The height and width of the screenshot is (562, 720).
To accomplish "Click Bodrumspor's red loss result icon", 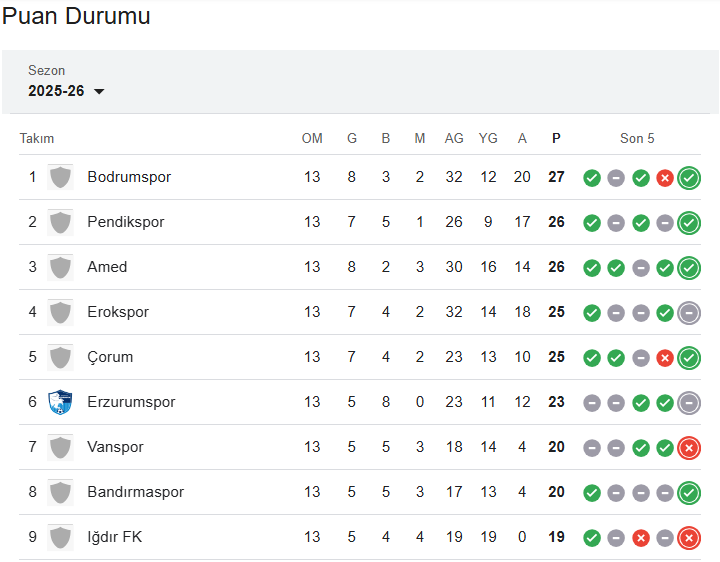I will pyautogui.click(x=665, y=178).
